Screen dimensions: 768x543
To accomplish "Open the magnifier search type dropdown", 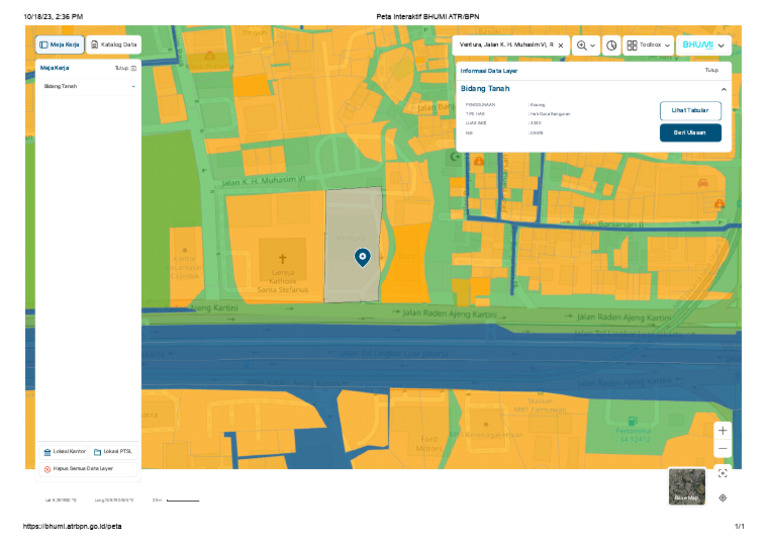I will coord(586,45).
